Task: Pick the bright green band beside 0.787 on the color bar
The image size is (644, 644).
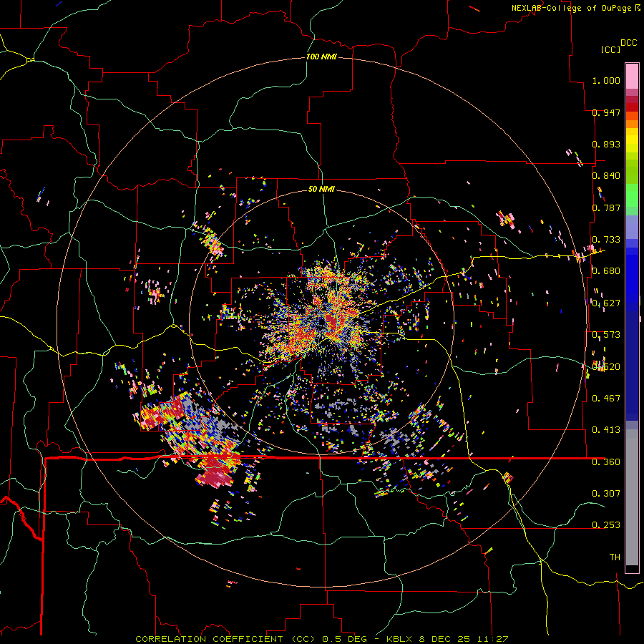Action: tap(632, 200)
